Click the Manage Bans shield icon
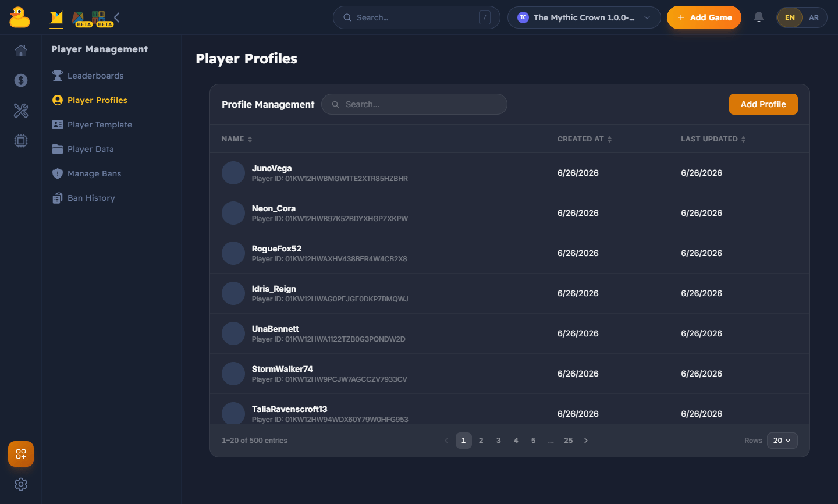Image resolution: width=838 pixels, height=504 pixels. [x=58, y=173]
